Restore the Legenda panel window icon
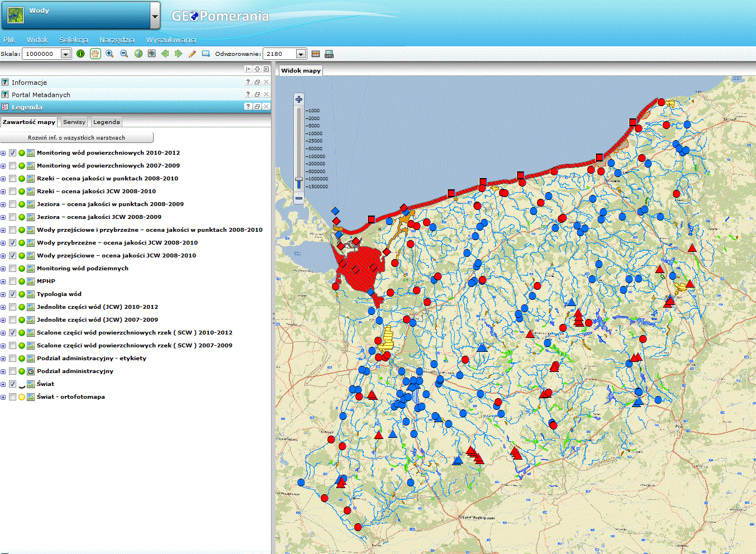The height and width of the screenshot is (554, 756). tap(258, 107)
